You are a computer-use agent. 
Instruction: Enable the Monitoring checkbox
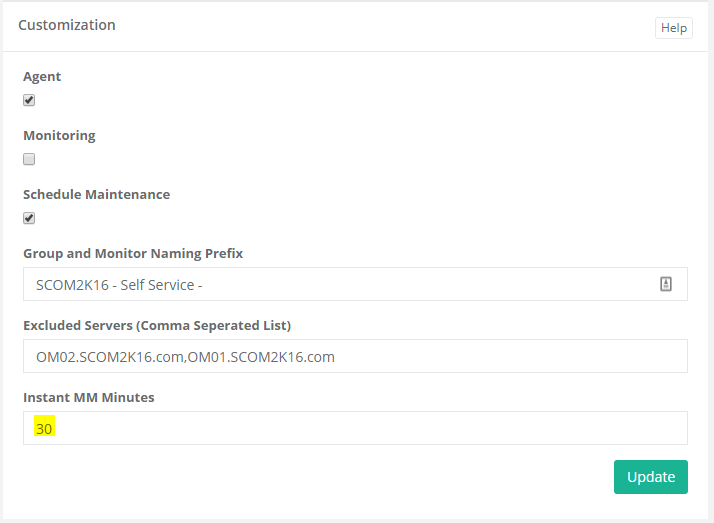pyautogui.click(x=29, y=159)
